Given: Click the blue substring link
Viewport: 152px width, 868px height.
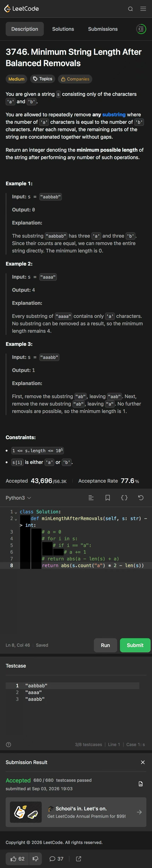Looking at the screenshot, I should pyautogui.click(x=114, y=115).
